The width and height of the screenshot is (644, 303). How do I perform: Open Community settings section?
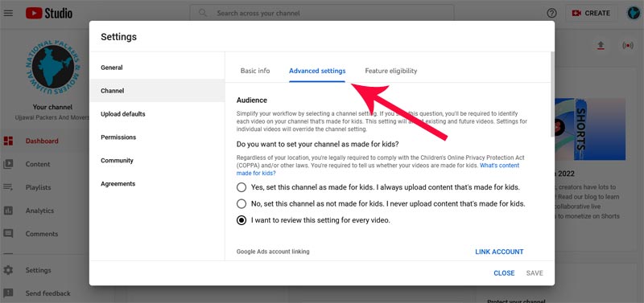(x=157, y=161)
